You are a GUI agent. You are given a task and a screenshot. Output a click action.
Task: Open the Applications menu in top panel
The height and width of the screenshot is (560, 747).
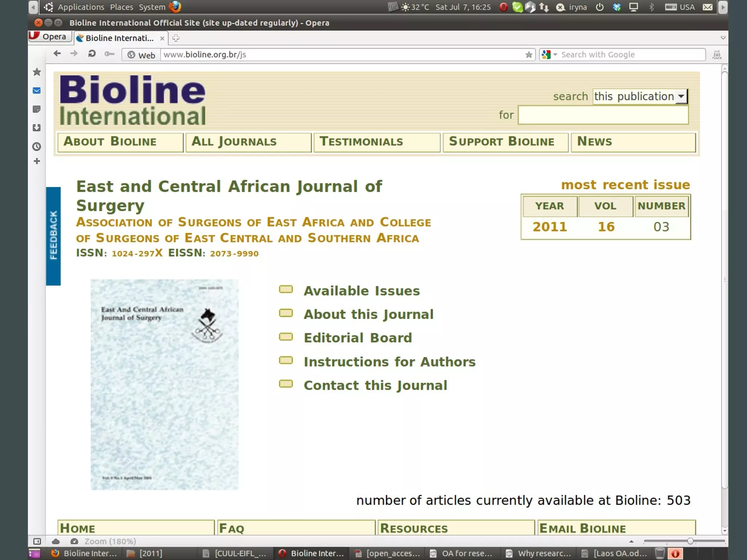(81, 7)
